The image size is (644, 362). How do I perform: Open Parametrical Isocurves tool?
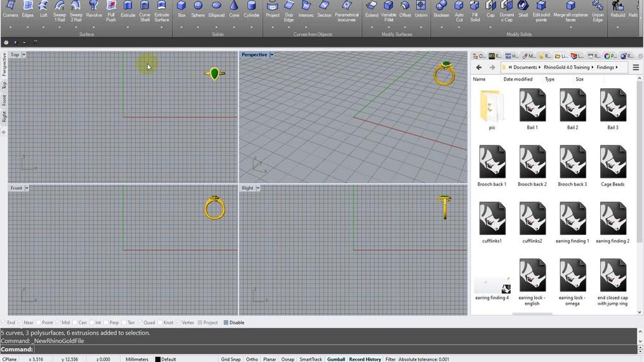tap(347, 11)
